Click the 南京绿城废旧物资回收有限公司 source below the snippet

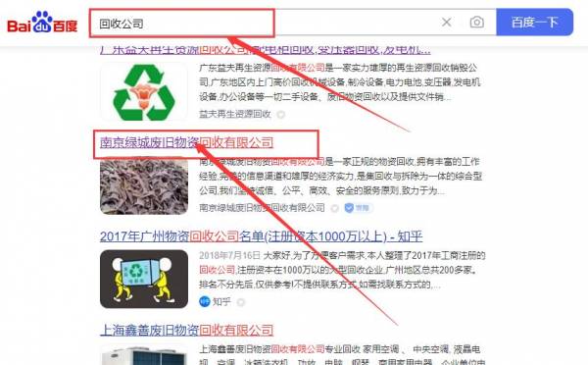(x=262, y=208)
